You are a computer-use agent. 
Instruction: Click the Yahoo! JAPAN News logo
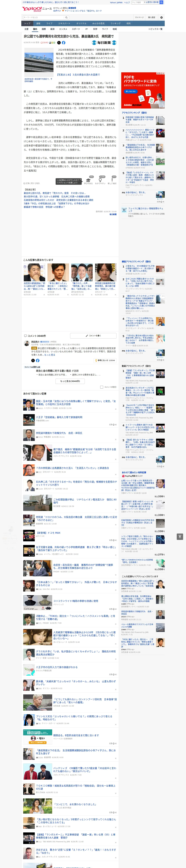[x=37, y=9]
